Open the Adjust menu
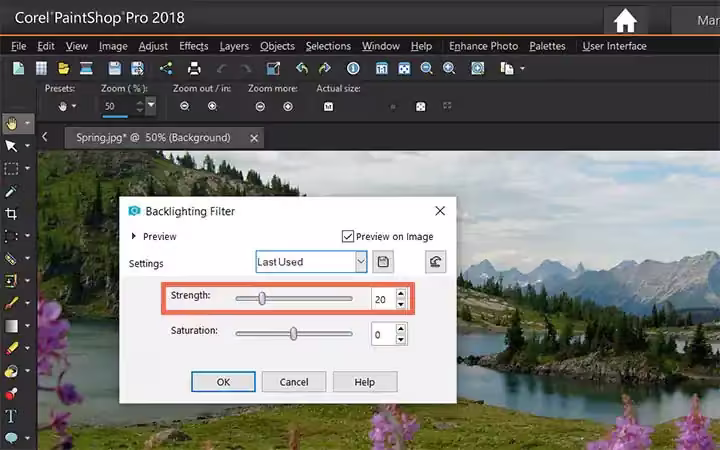The width and height of the screenshot is (720, 450). tap(153, 46)
